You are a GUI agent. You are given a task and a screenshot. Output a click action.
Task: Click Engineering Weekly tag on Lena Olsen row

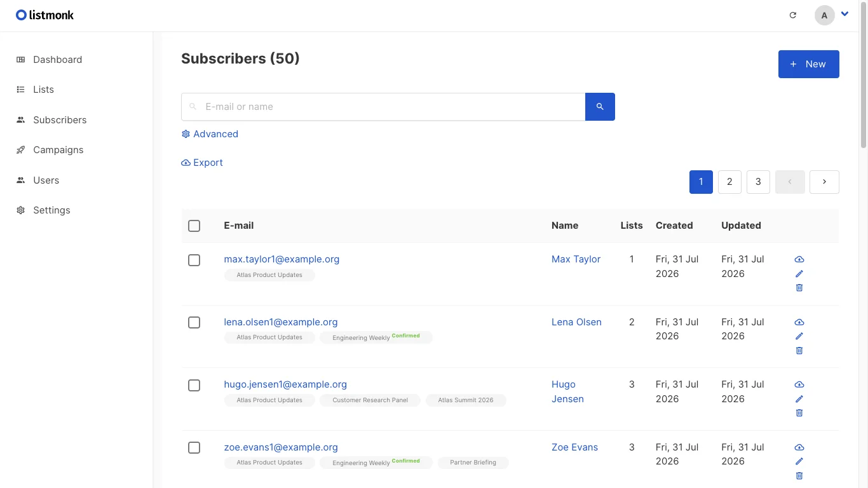(376, 337)
